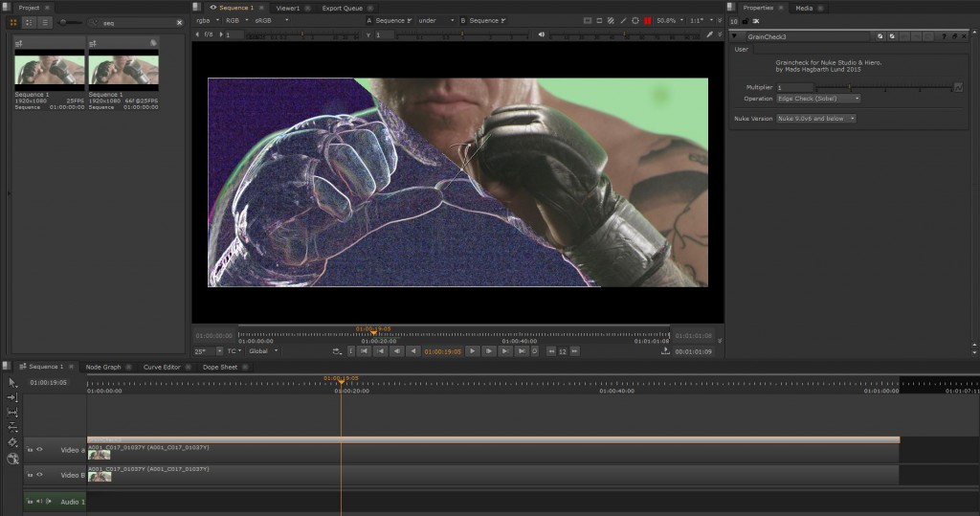Click the export frame icon below viewer
This screenshot has width=980, height=516.
point(665,351)
